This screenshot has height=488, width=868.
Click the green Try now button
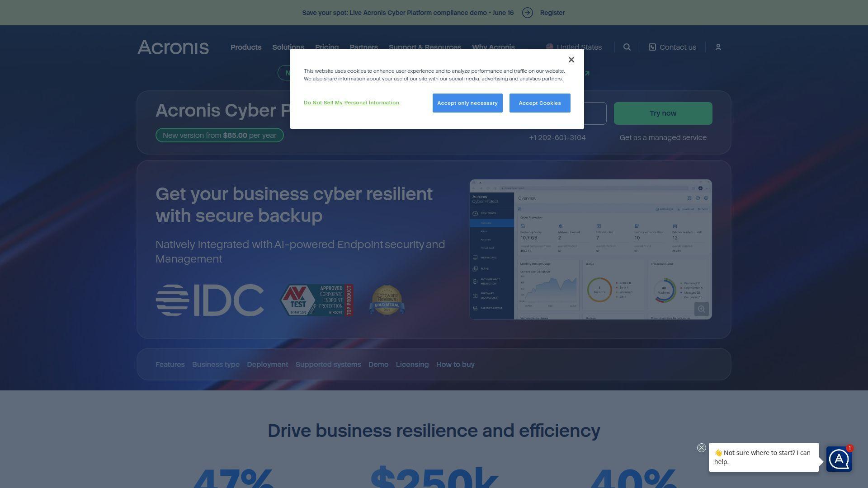click(x=663, y=113)
